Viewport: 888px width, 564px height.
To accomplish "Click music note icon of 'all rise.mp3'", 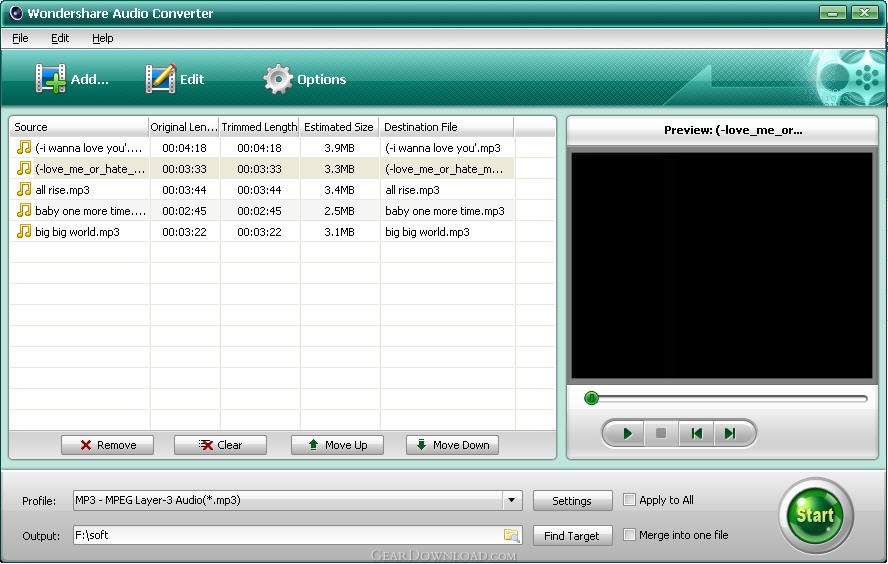I will pyautogui.click(x=24, y=189).
